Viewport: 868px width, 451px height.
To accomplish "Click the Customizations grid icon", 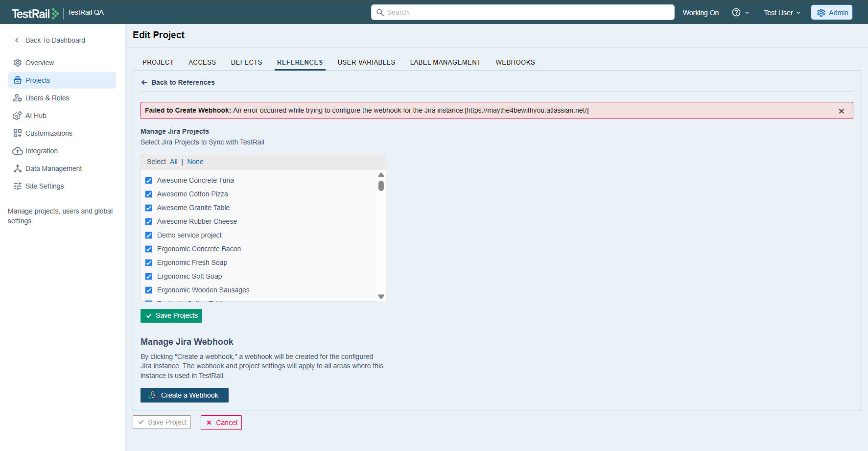I will (18, 133).
